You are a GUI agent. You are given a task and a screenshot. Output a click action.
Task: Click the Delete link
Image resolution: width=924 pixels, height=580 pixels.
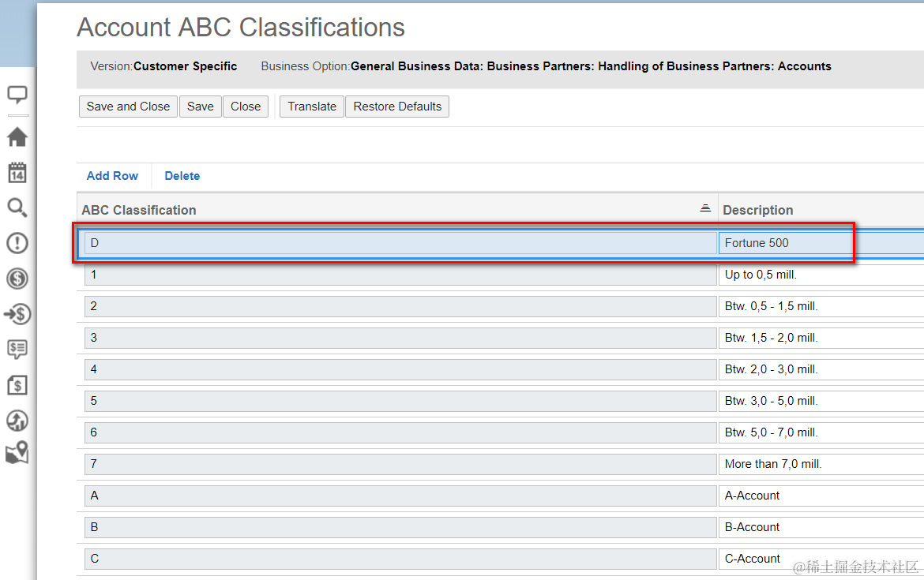(182, 176)
